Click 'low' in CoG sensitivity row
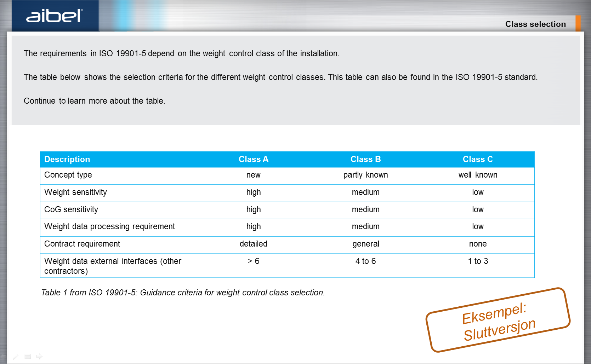 coord(478,209)
